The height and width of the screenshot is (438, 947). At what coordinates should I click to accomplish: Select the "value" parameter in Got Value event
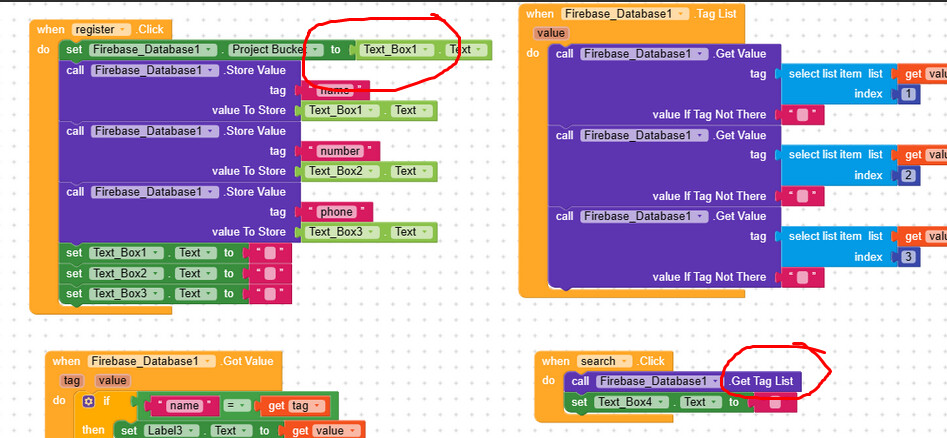click(x=112, y=381)
